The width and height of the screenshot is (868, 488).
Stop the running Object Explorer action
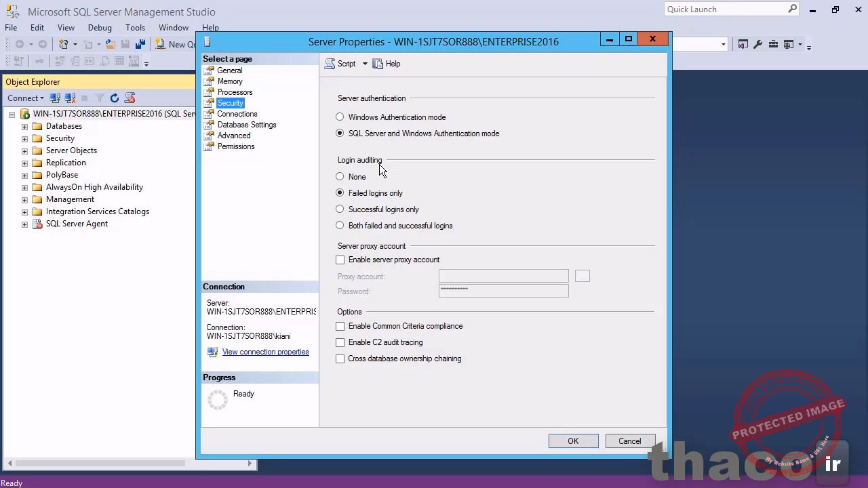[85, 98]
